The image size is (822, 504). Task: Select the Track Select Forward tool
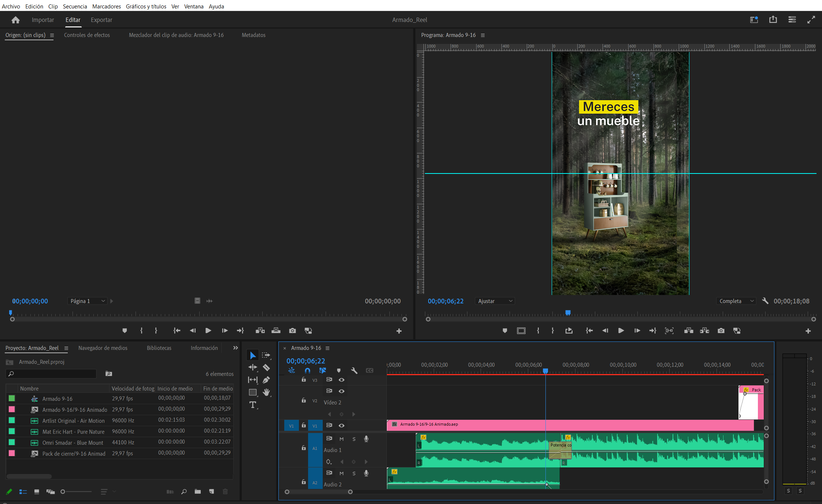tap(266, 355)
